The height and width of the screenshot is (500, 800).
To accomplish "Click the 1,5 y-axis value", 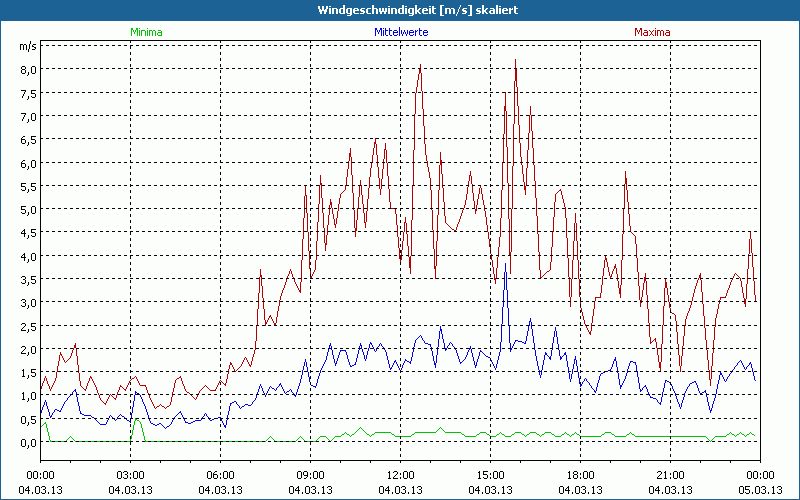I will pos(29,373).
